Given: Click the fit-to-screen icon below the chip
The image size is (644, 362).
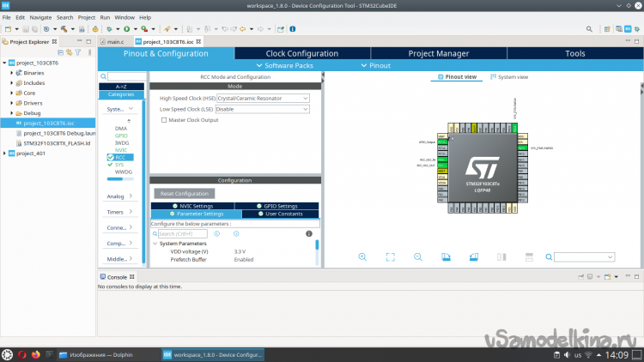Looking at the screenshot, I should (x=390, y=256).
